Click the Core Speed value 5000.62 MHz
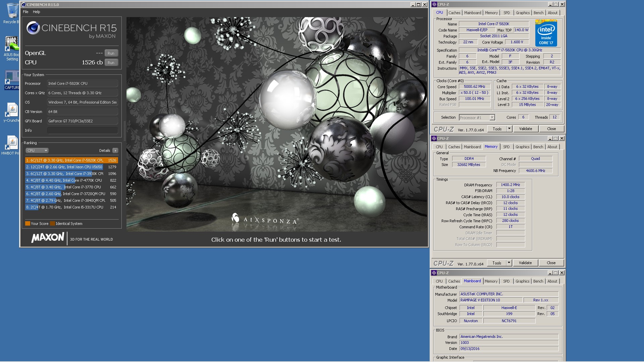 pos(475,86)
